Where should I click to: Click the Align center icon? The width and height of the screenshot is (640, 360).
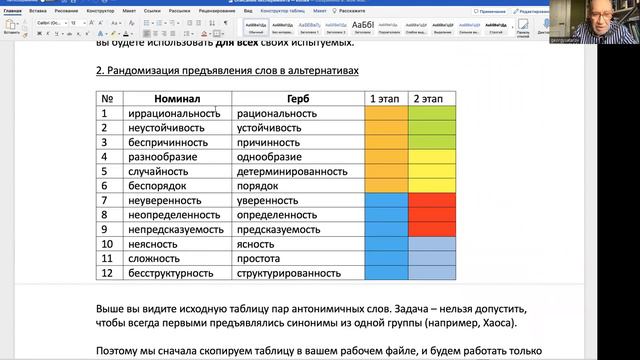(155, 33)
